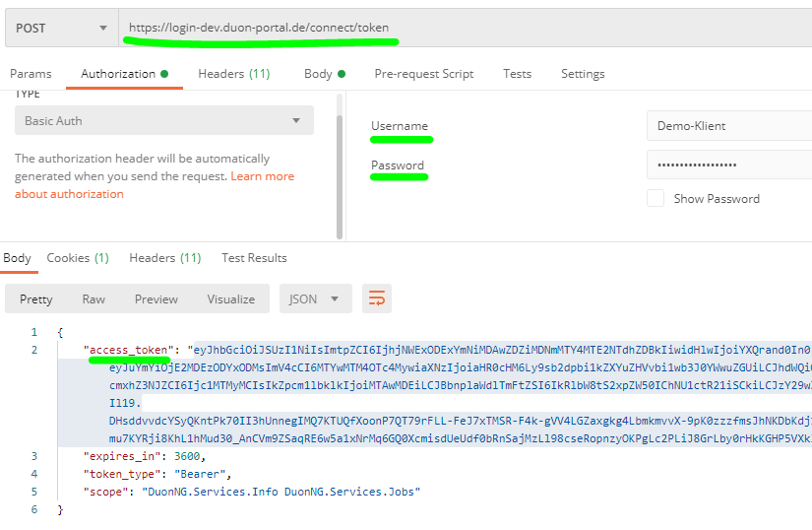
Task: Click the Visualize response button
Action: [x=230, y=298]
